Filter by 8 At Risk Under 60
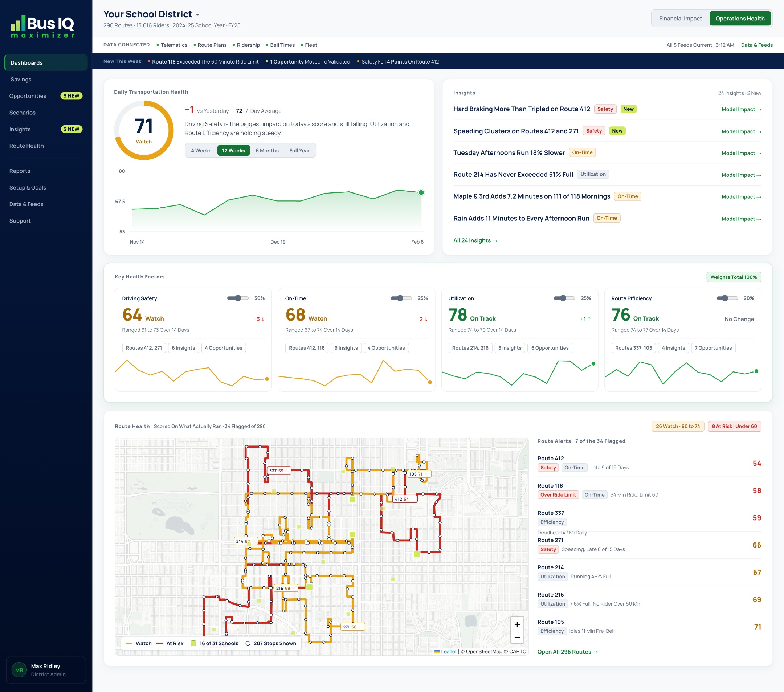 coord(734,426)
